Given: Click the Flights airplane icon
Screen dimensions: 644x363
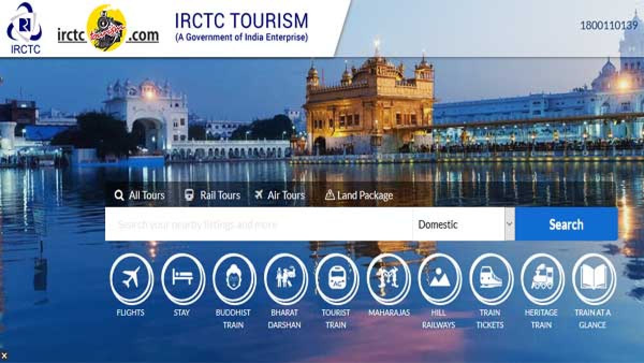Looking at the screenshot, I should coord(131,279).
